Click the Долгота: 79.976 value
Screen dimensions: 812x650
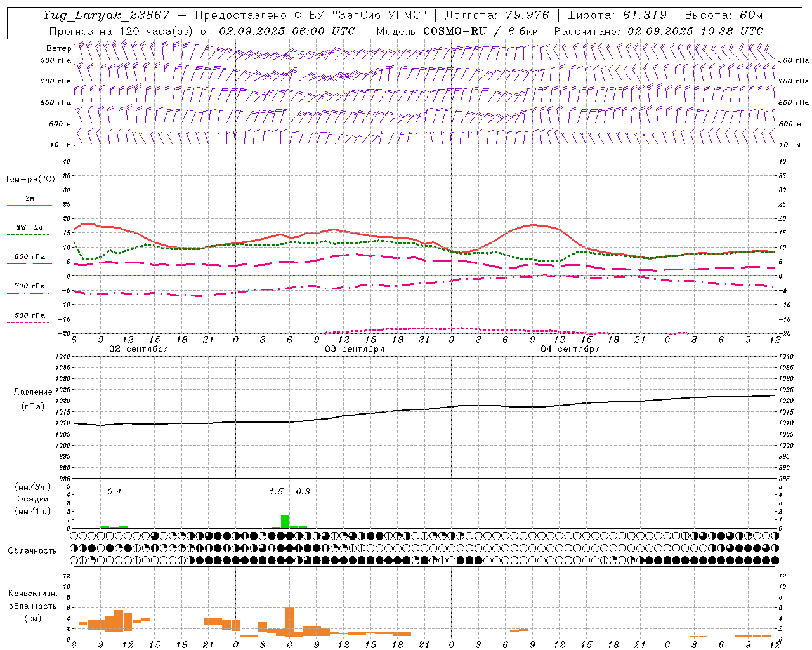(x=497, y=15)
